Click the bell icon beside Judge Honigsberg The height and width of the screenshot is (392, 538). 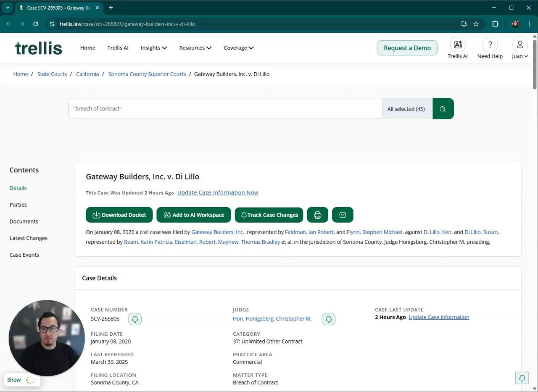click(329, 319)
